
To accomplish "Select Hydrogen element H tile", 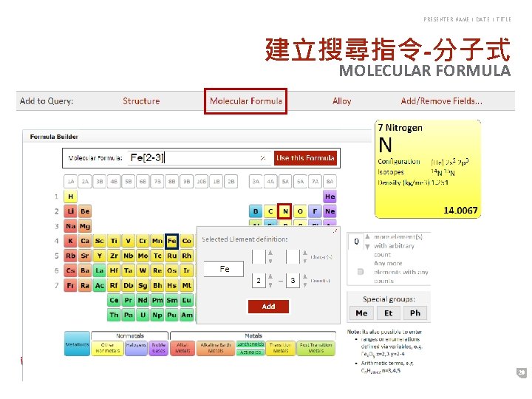I will tap(71, 197).
